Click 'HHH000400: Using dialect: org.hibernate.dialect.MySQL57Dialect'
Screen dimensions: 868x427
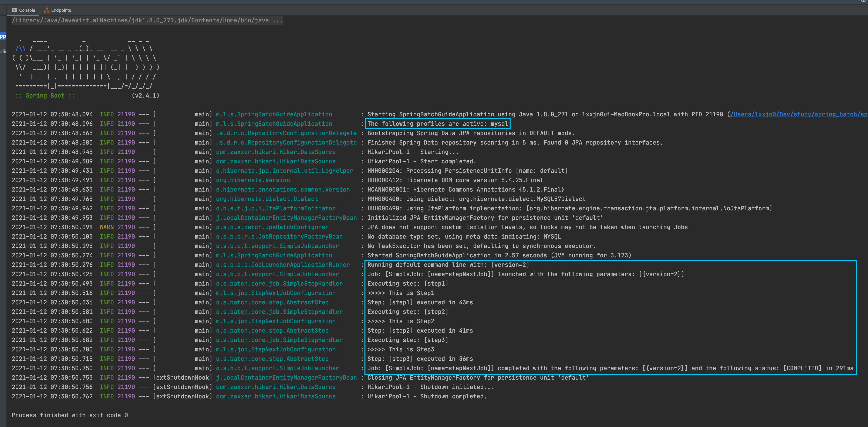coord(476,199)
